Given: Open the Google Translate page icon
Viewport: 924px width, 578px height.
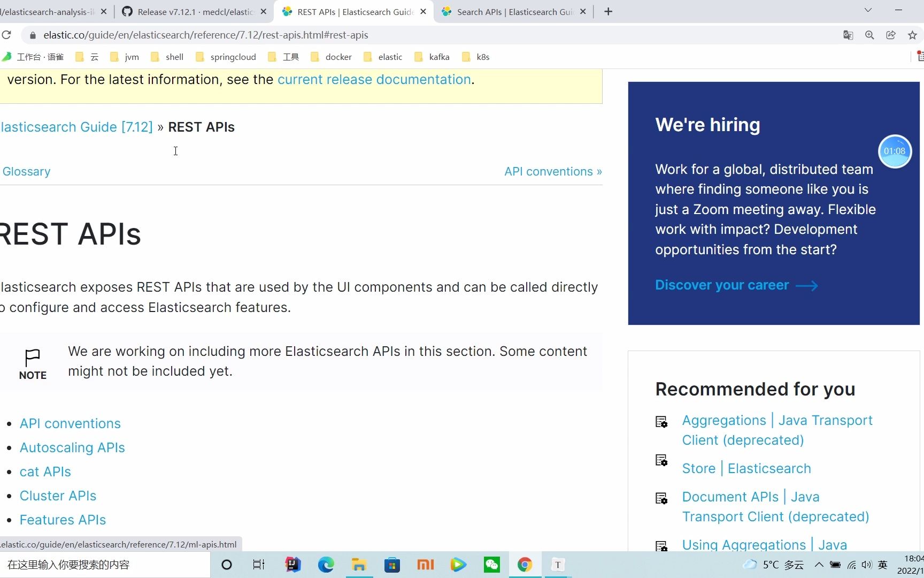Looking at the screenshot, I should tap(848, 35).
